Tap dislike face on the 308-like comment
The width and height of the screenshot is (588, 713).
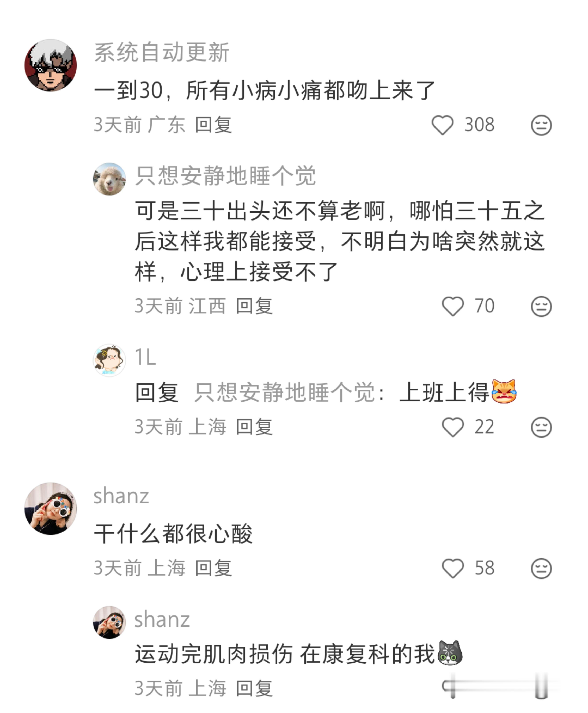541,125
